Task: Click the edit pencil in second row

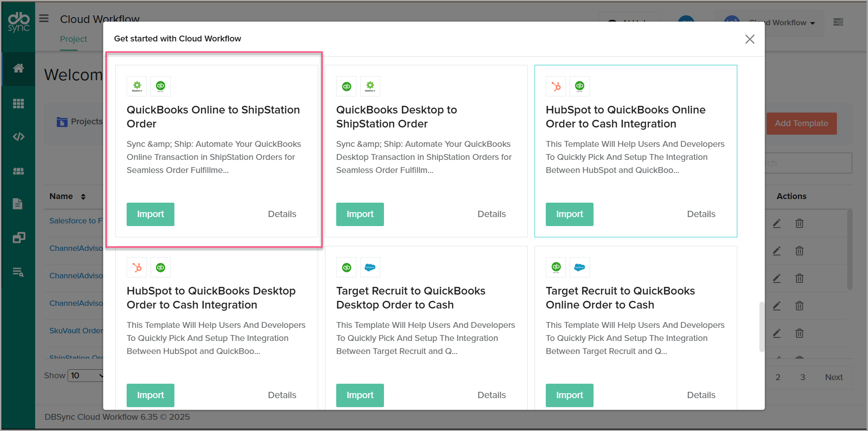Action: [777, 251]
